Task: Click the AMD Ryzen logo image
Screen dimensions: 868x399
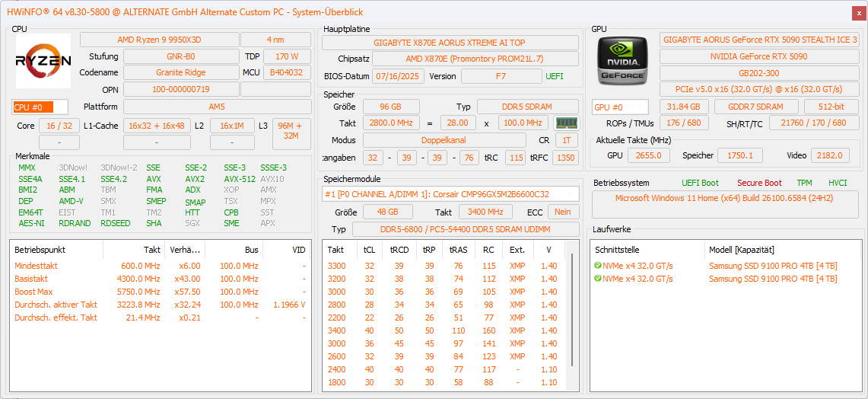Action: coord(43,61)
